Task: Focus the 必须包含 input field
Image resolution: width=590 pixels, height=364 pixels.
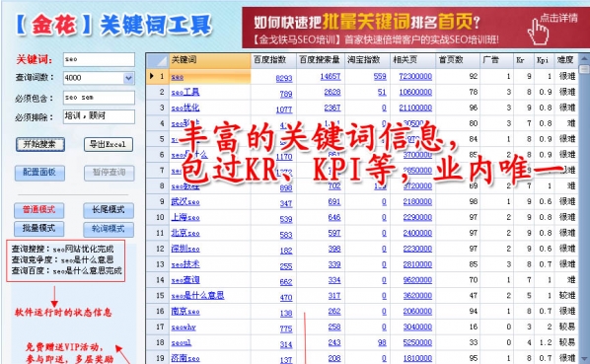Action: coord(99,98)
